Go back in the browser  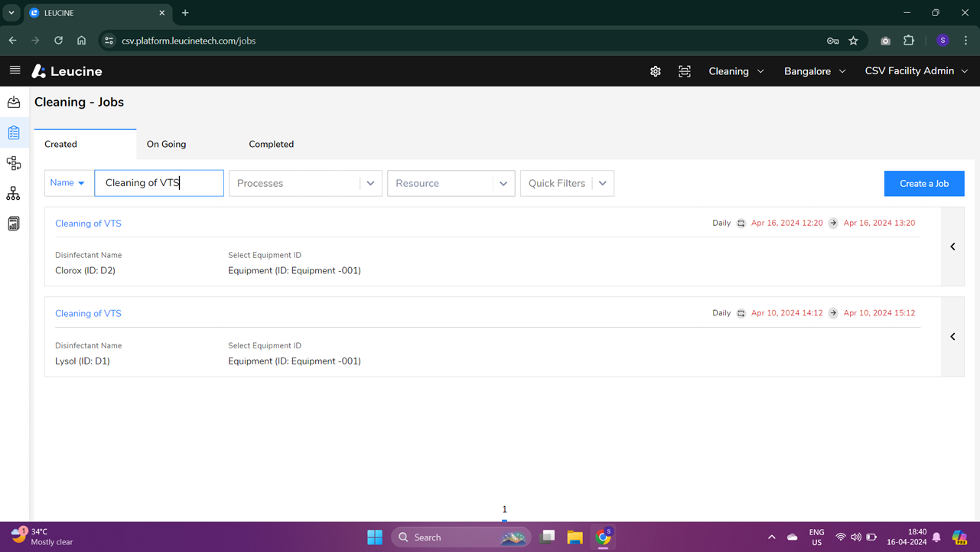[13, 41]
